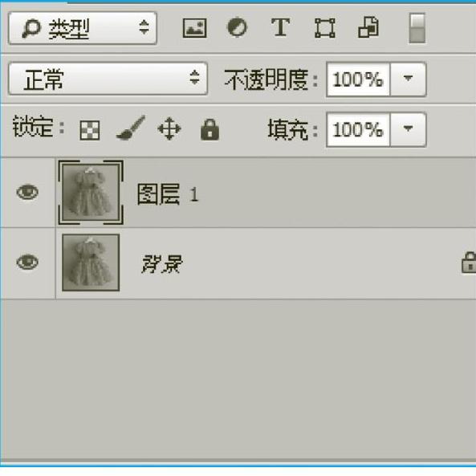Filter for smart objects icon
The image size is (476, 476).
click(368, 27)
